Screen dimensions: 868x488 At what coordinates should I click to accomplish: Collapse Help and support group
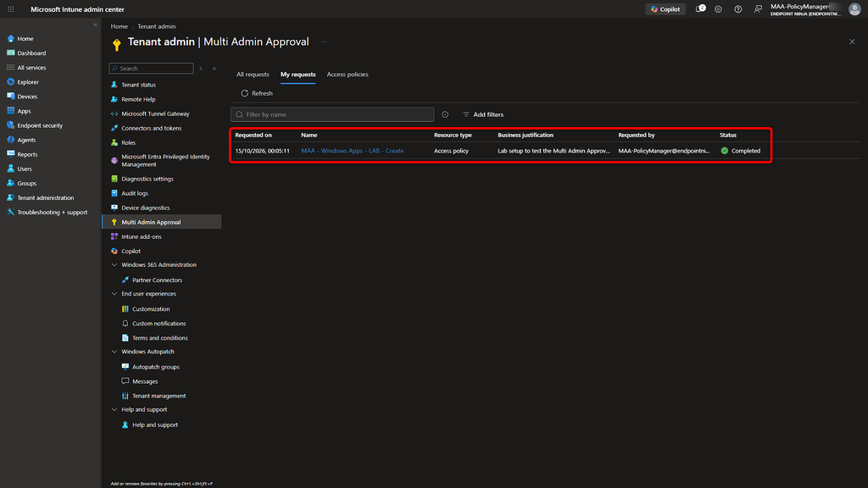(x=114, y=409)
